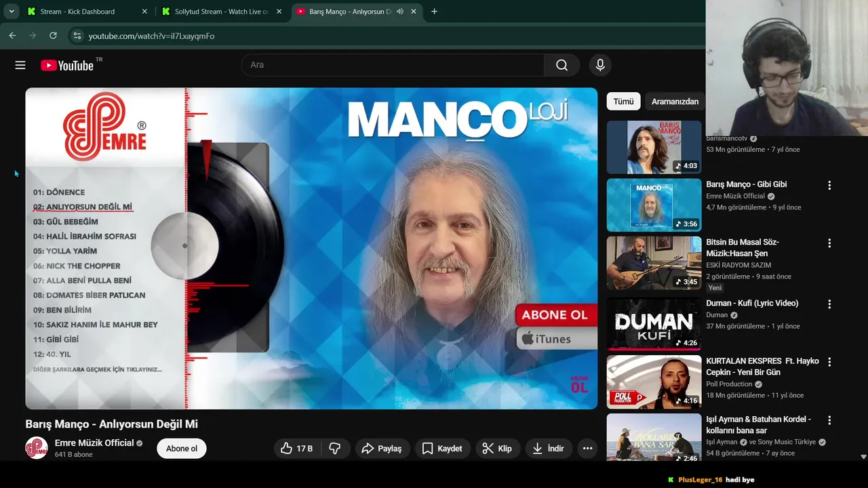Select track 01: DÖNENCE in video
Image resolution: width=868 pixels, height=488 pixels.
(x=59, y=192)
